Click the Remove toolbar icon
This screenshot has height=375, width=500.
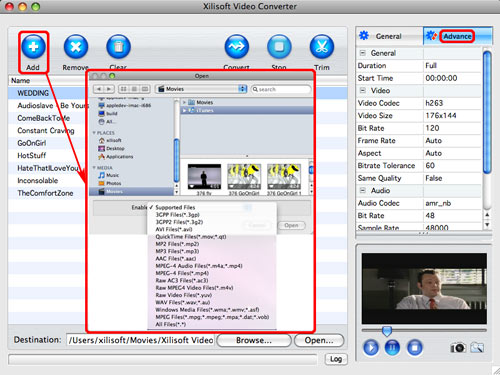pos(76,47)
